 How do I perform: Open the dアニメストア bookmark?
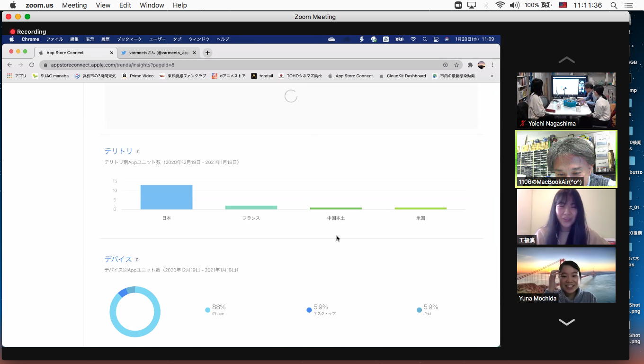[x=228, y=76]
